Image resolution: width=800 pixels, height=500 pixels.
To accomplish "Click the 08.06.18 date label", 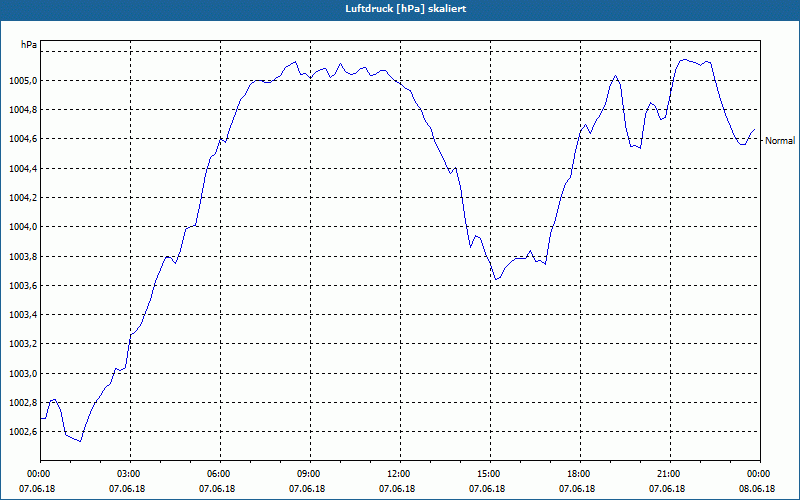I will click(x=757, y=489).
